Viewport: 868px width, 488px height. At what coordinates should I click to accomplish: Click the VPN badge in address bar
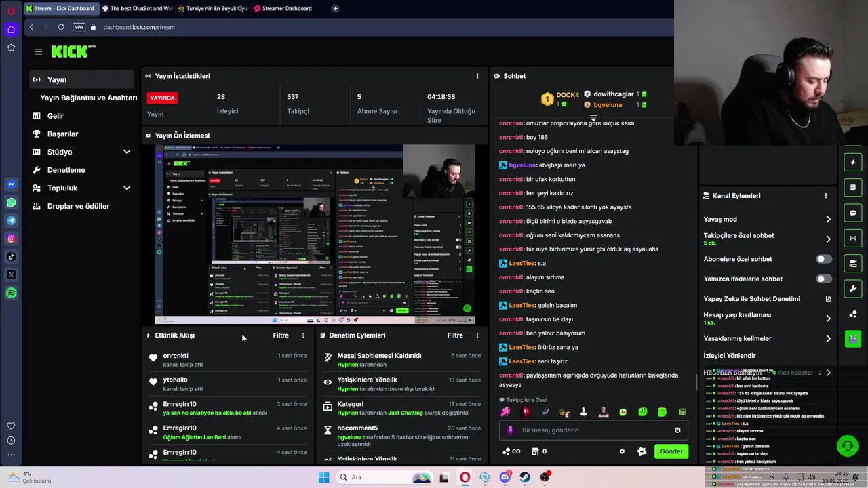(79, 27)
